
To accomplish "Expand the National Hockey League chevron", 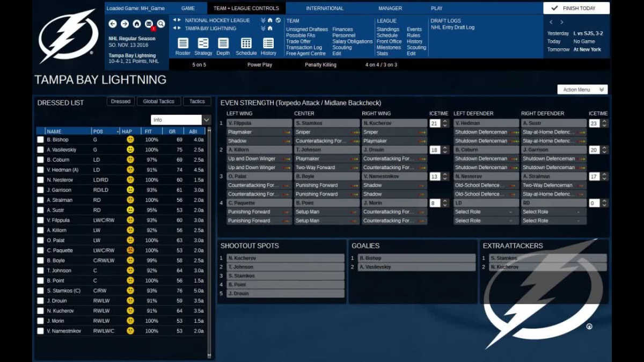I will coord(263,20).
